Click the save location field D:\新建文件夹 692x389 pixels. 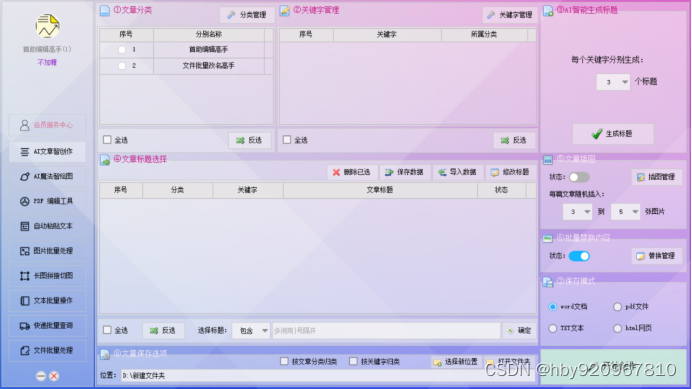pos(327,376)
